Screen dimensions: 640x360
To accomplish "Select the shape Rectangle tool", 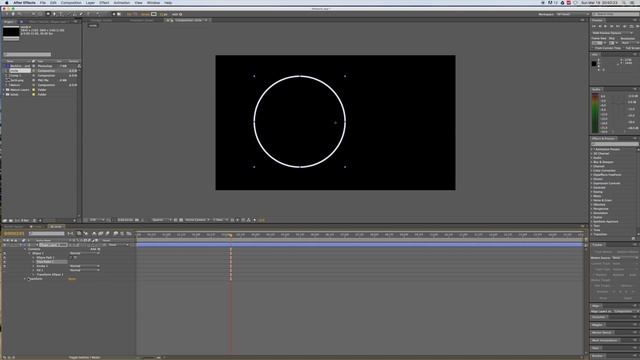I will (48, 14).
